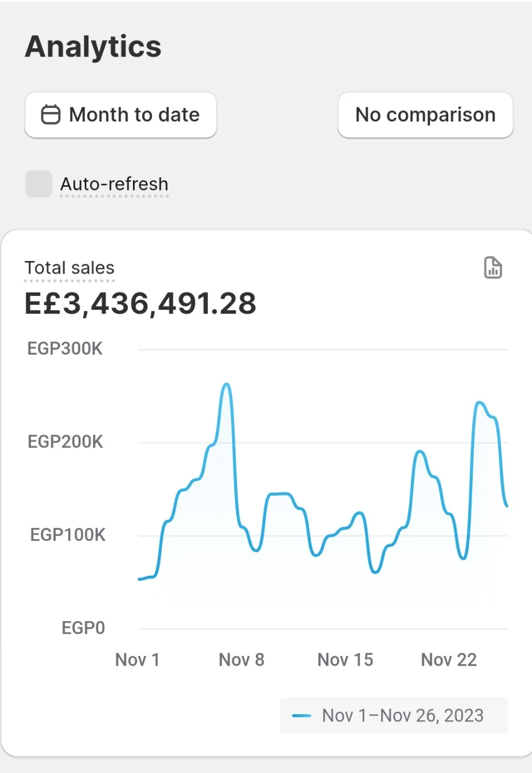
Task: Click the Nov 22 date label
Action: (449, 660)
